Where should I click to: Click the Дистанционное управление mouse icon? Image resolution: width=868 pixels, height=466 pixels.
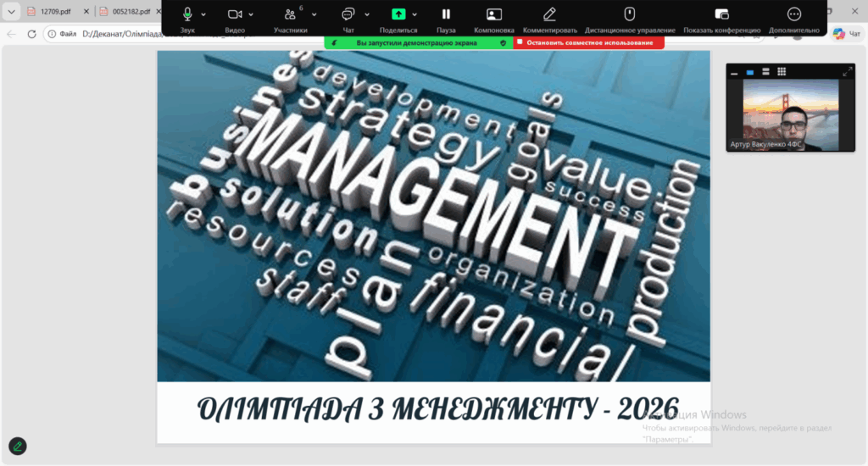629,14
